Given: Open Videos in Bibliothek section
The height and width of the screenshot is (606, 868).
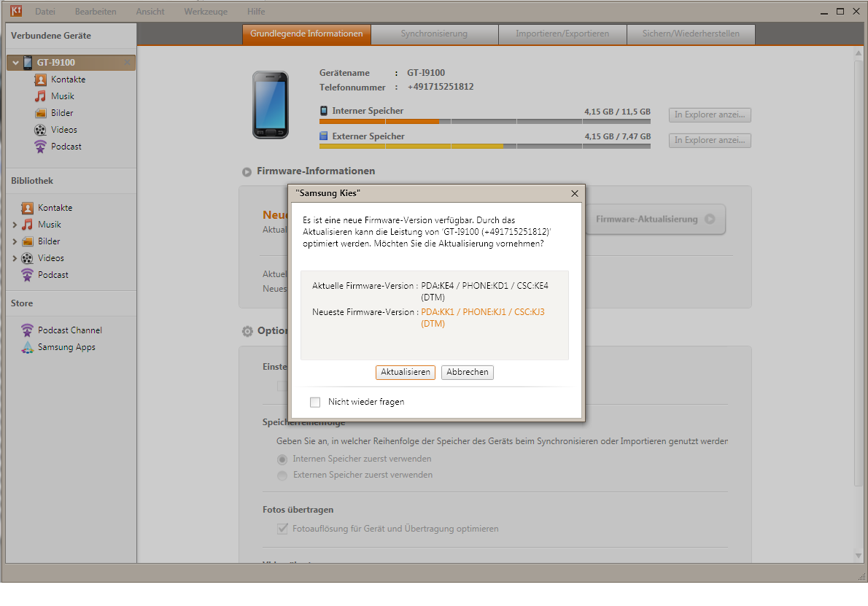Looking at the screenshot, I should [x=51, y=258].
